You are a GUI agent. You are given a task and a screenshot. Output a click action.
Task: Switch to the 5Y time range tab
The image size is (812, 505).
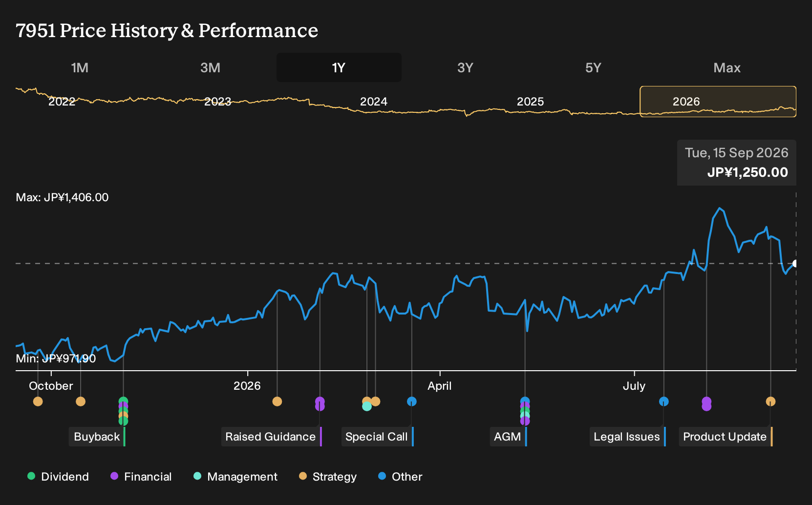coord(593,67)
